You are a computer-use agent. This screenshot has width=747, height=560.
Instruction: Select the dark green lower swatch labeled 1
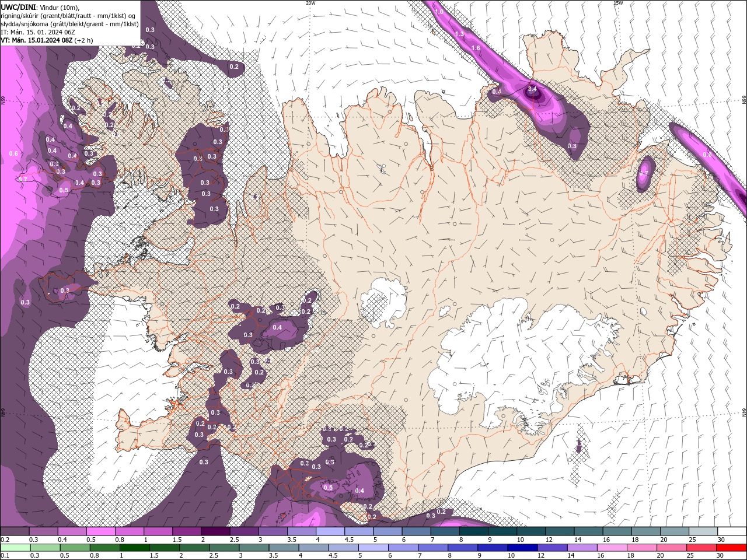(x=134, y=548)
